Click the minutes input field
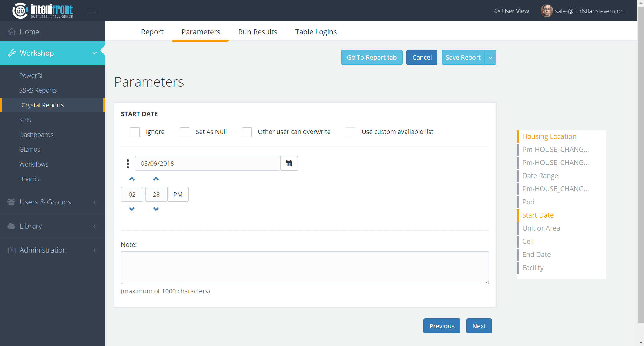 tap(156, 194)
